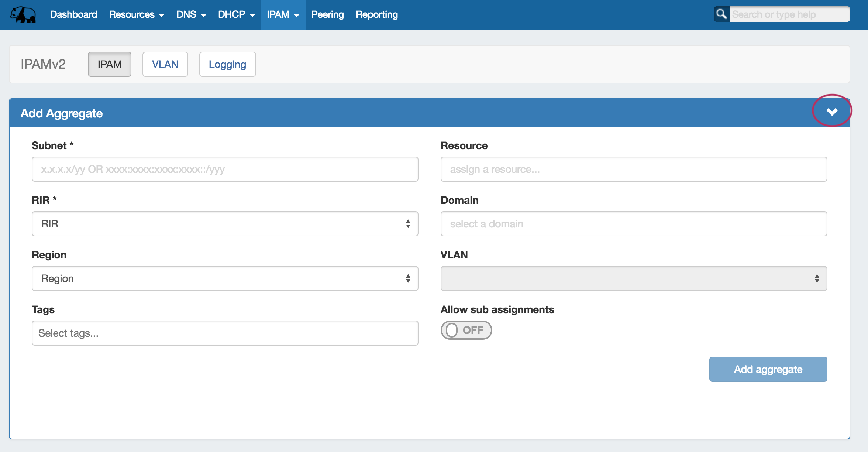Collapse the Add Aggregate panel chevron
Viewport: 868px width, 452px height.
coord(831,112)
